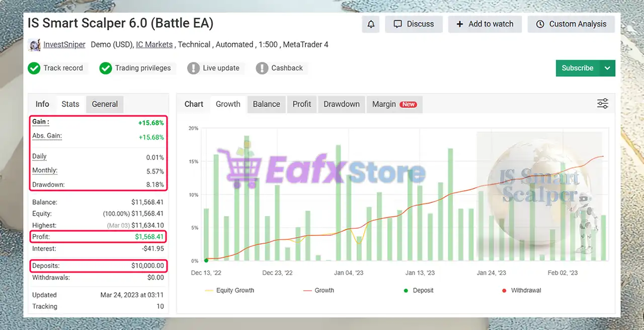This screenshot has width=644, height=330.
Task: Click the Dec 13, '22 axis label
Action: pos(206,273)
